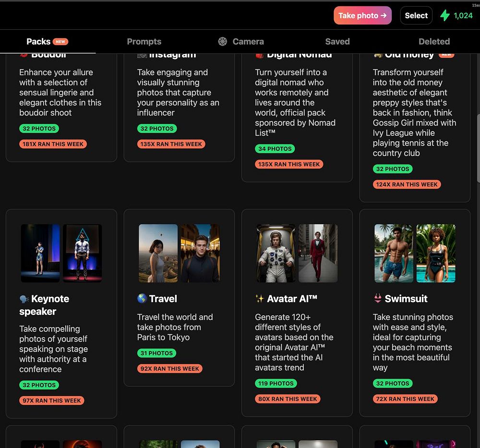Click Keynote speaker's 32 PHOTOS badge
This screenshot has height=448, width=480.
tap(39, 385)
